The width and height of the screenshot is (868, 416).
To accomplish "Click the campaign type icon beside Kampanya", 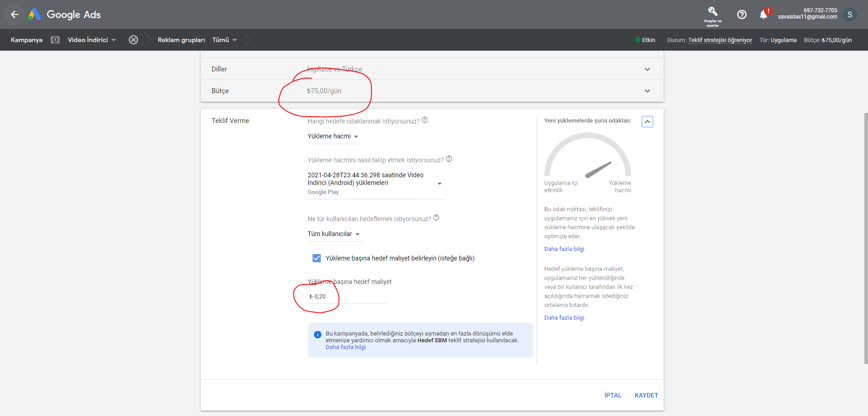I will tap(55, 40).
